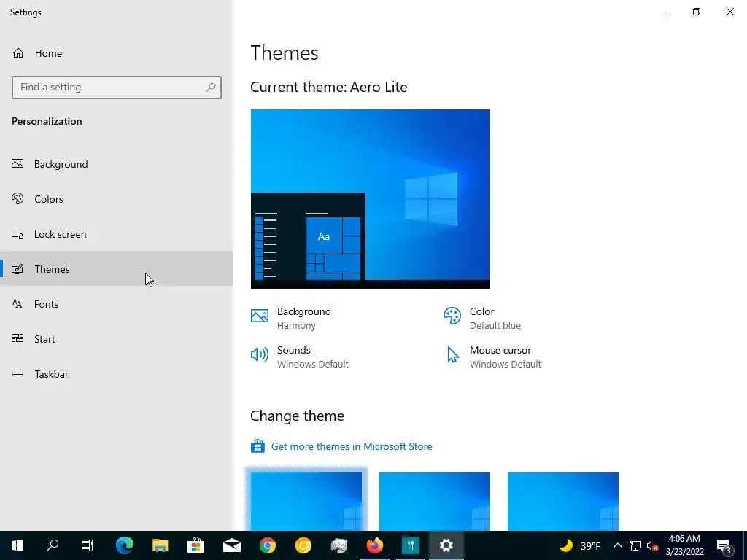
Task: Open Task View from the taskbar
Action: tap(88, 545)
